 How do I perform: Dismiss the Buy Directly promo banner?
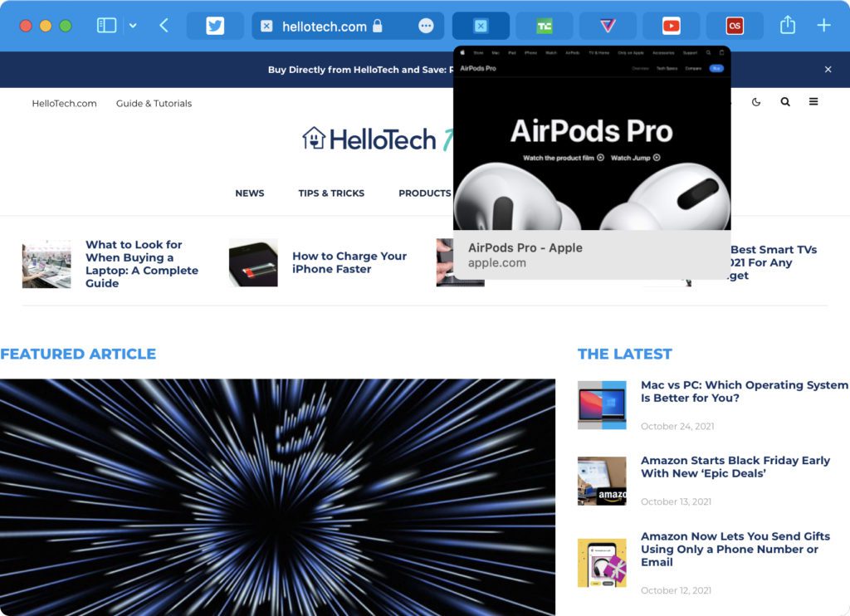click(828, 70)
